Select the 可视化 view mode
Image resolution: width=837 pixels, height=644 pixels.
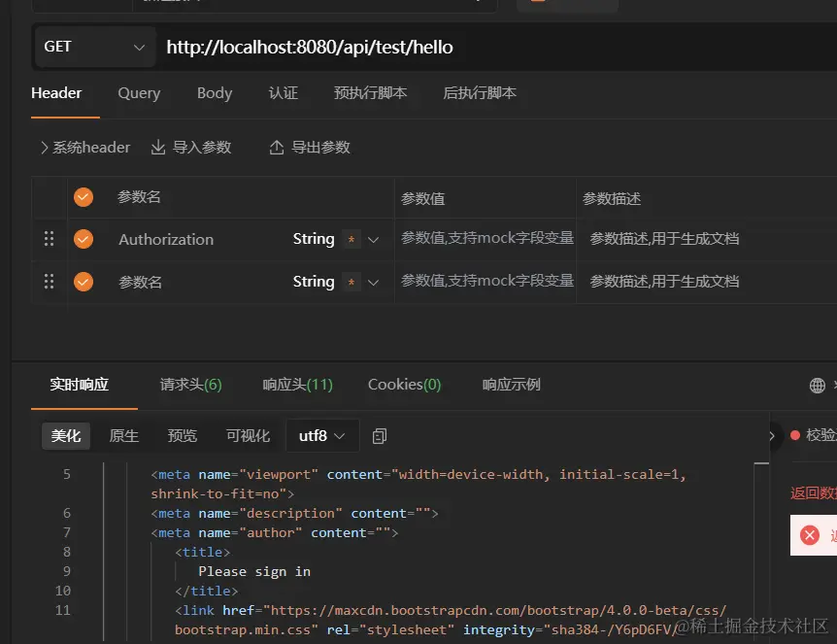(249, 436)
